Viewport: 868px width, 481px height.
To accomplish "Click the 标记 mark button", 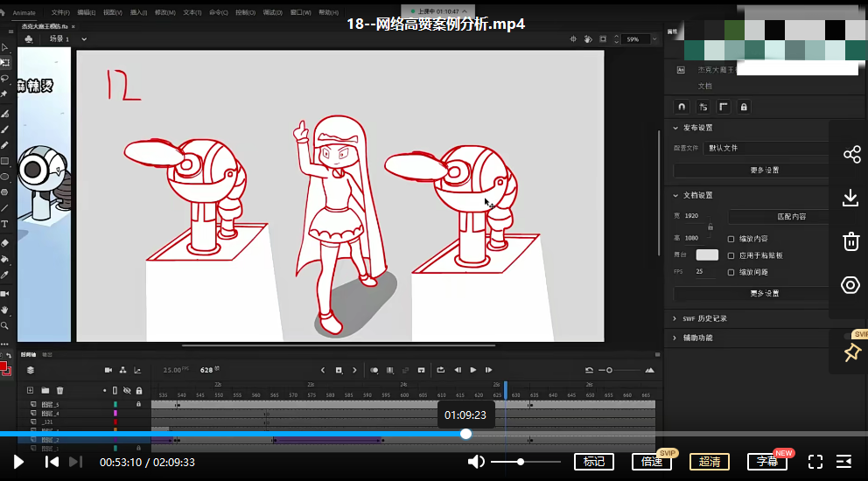I will [594, 462].
